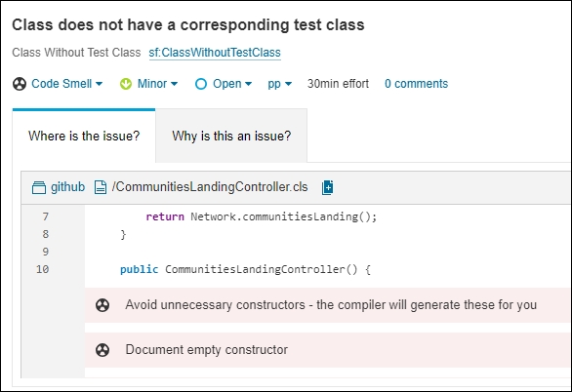Viewport: 572px width, 392px height.
Task: Open the github project link
Action: 68,187
